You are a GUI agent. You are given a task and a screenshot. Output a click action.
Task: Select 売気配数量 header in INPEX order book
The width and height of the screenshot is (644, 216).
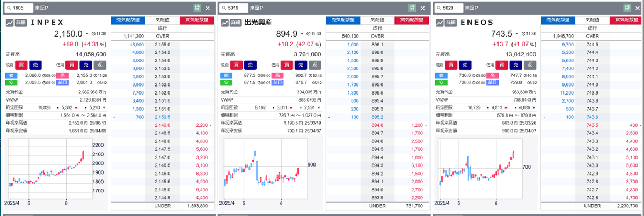128,20
